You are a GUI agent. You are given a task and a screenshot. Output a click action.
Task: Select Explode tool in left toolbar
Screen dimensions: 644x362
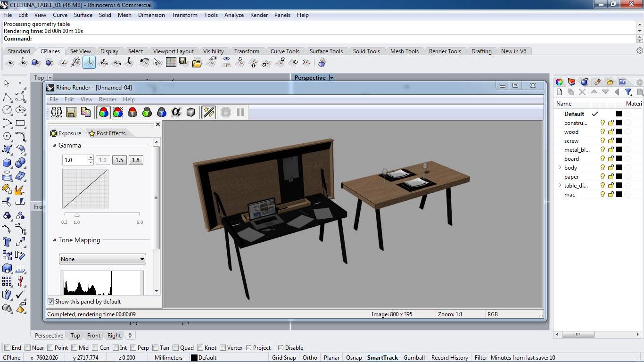[x=20, y=189]
